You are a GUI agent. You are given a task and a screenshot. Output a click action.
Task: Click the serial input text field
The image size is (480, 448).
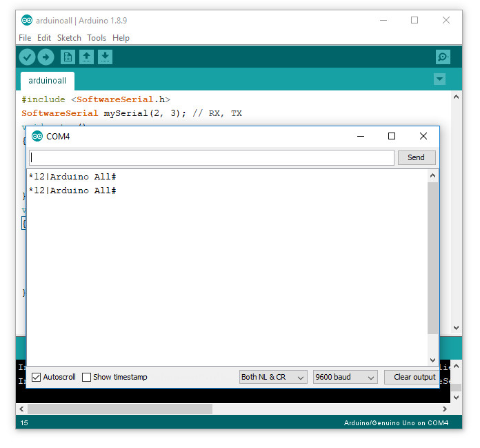tap(212, 157)
